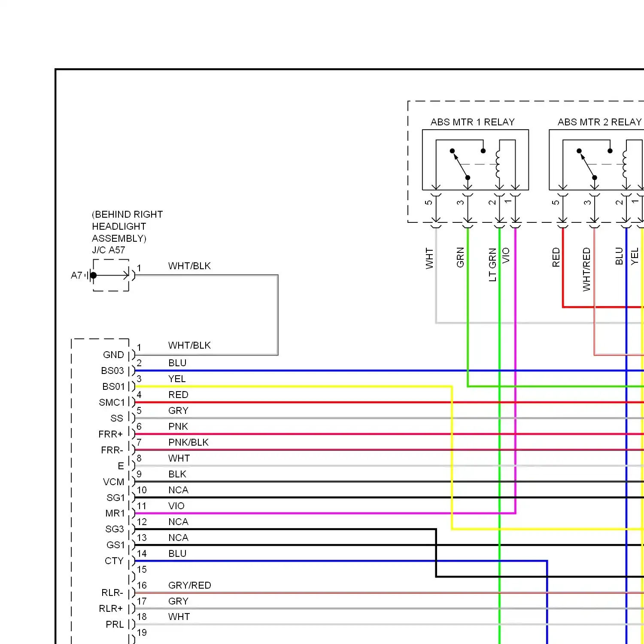
Task: Select the NCA wire label at pin 13
Action: (x=178, y=538)
